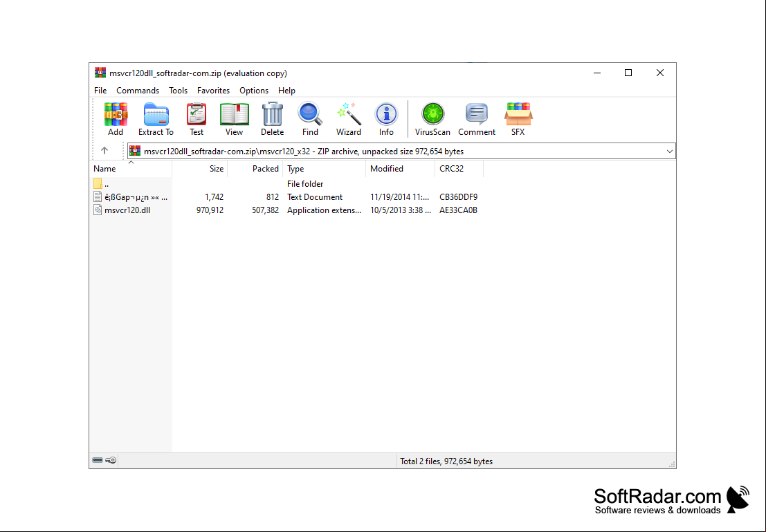766x532 pixels.
Task: Sort by the Type column header
Action: [x=325, y=169]
